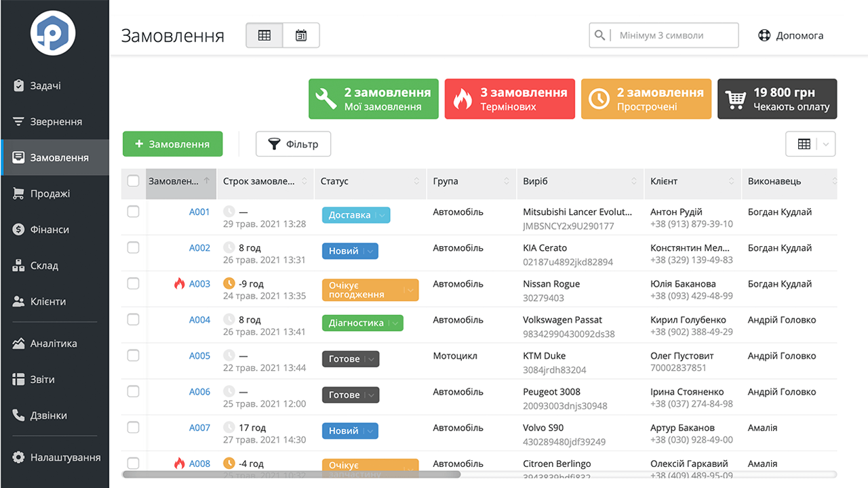Click the grey clock icon in A001 row

click(x=229, y=212)
